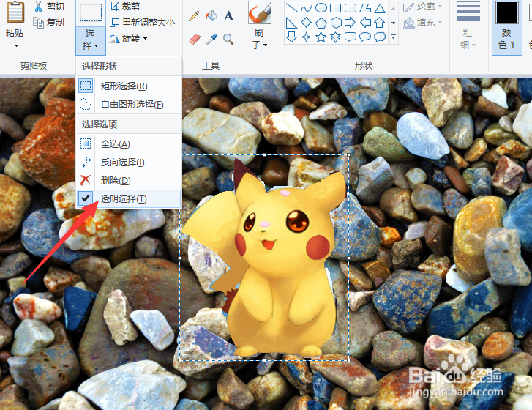This screenshot has height=410, width=532.
Task: Select the Oval callout shape
Action: pyautogui.click(x=365, y=37)
